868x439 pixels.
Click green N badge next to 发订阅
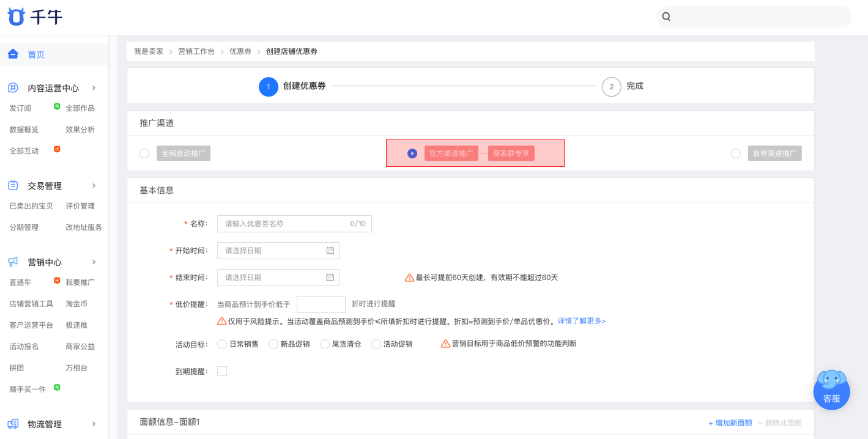click(57, 106)
